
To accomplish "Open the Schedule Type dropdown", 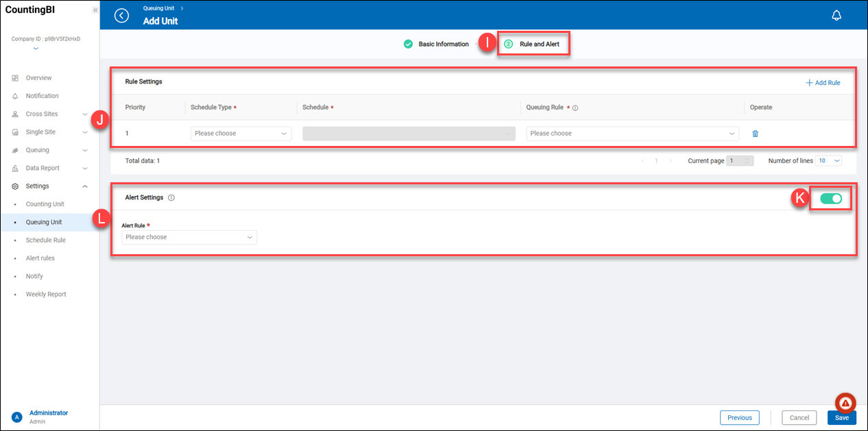I will tap(241, 134).
